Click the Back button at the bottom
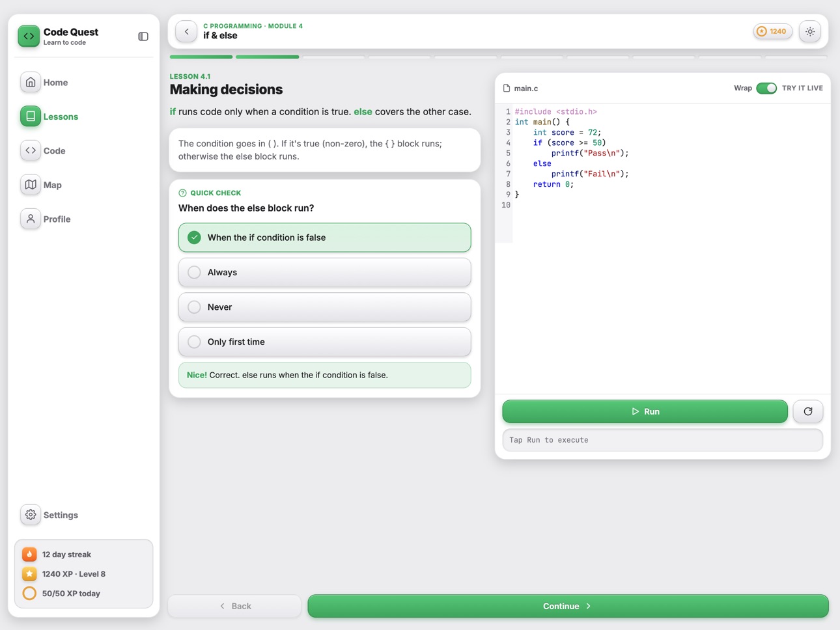 (x=234, y=606)
